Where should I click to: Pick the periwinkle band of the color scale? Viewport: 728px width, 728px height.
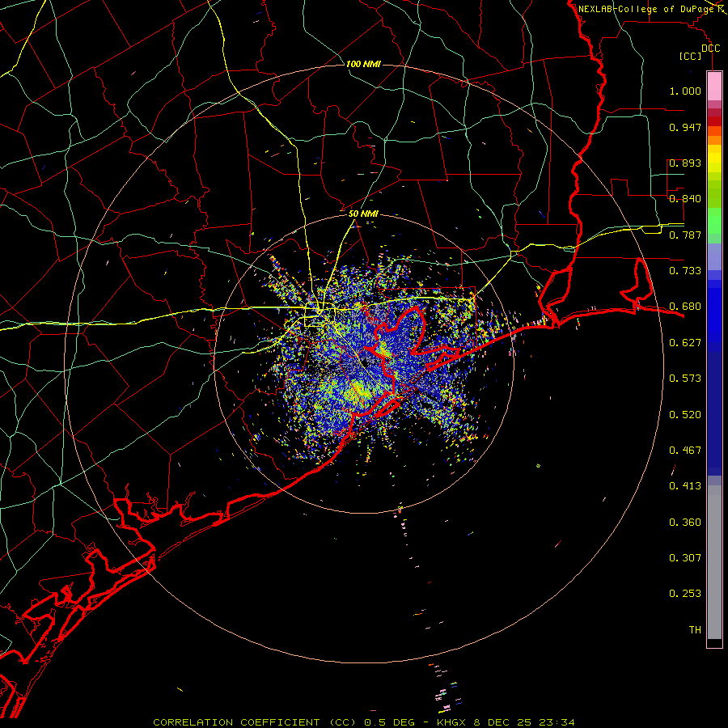coord(714,256)
